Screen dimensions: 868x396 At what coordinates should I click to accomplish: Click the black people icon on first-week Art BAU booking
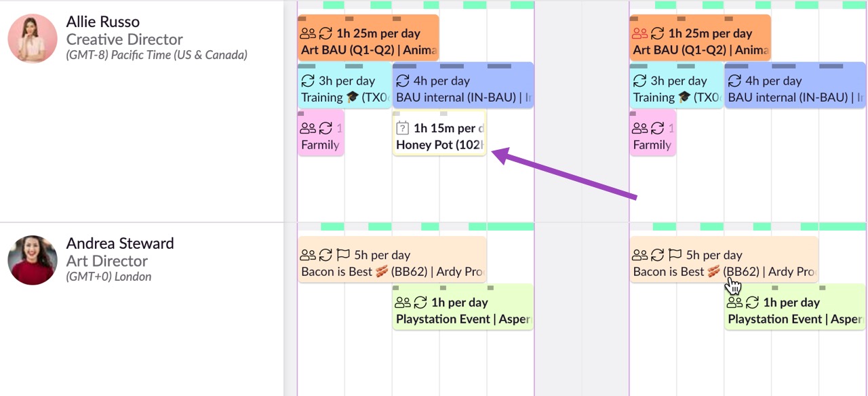pos(308,33)
